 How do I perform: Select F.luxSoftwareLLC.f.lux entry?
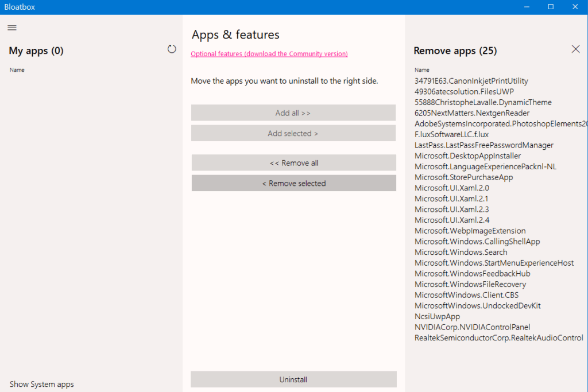(x=451, y=134)
